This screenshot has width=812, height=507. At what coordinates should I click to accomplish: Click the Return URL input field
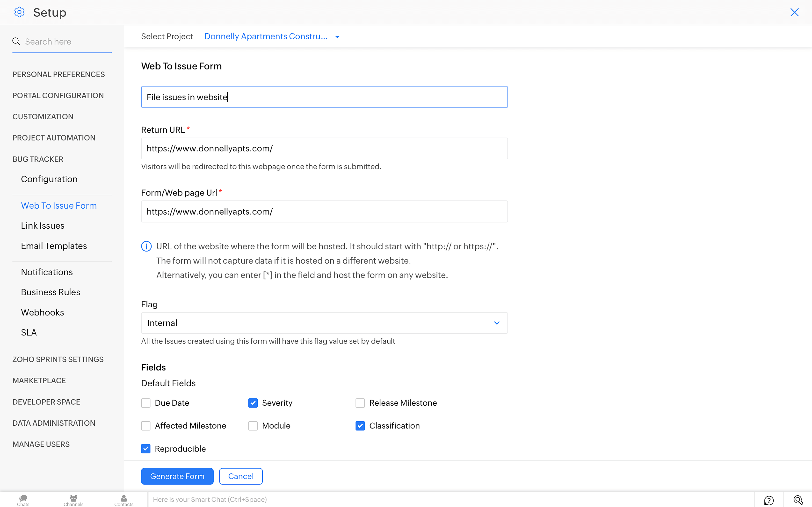[324, 148]
